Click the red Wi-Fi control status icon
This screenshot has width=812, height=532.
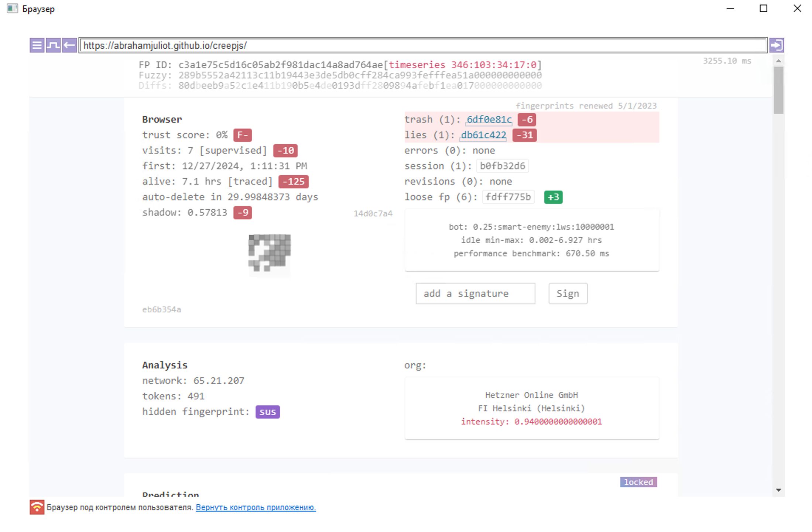click(x=37, y=507)
